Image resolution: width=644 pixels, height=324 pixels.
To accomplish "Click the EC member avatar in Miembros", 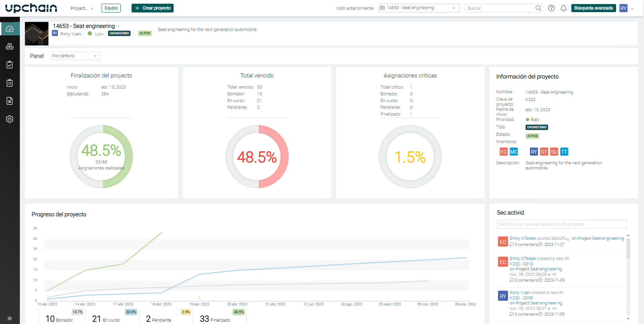I will [x=504, y=152].
